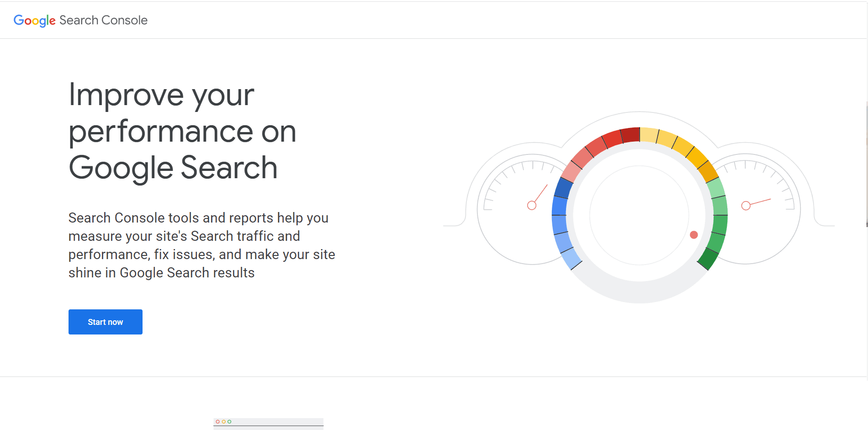
Task: Click the dark orange segment of the gauge
Action: click(708, 172)
